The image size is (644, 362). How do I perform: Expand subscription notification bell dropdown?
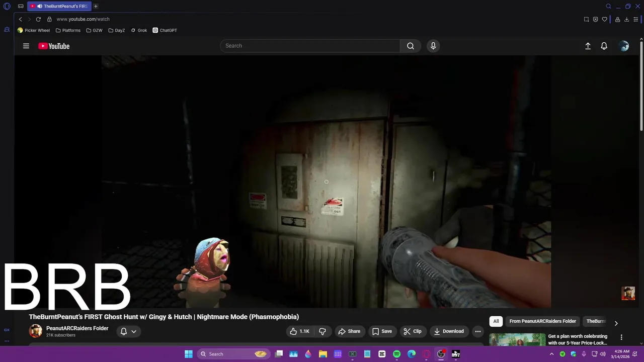coord(128,331)
